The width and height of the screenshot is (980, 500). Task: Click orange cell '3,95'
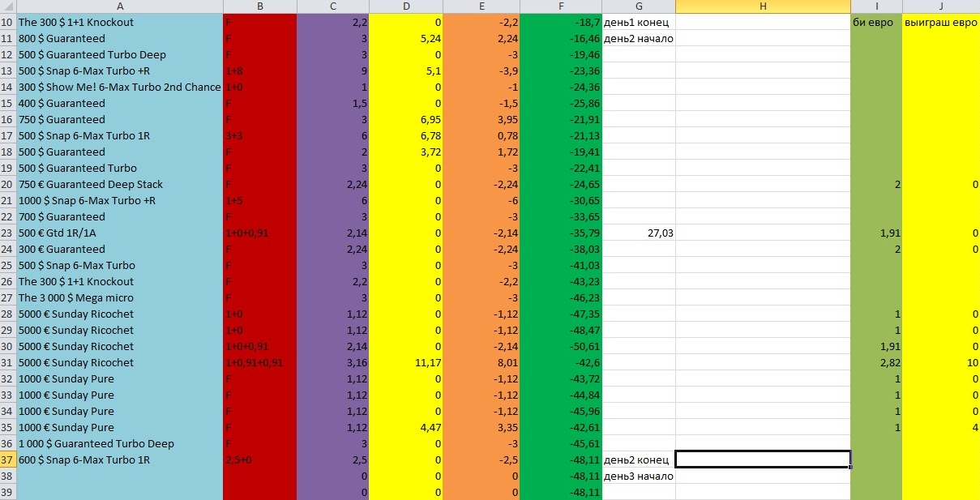482,120
